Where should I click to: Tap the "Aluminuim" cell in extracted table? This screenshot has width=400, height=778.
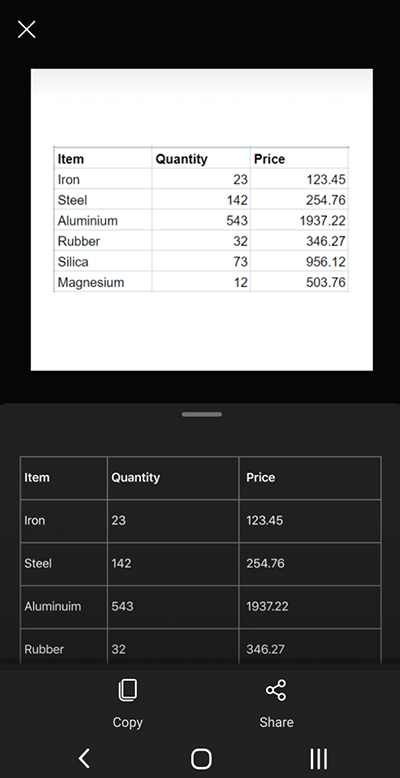[x=64, y=607]
